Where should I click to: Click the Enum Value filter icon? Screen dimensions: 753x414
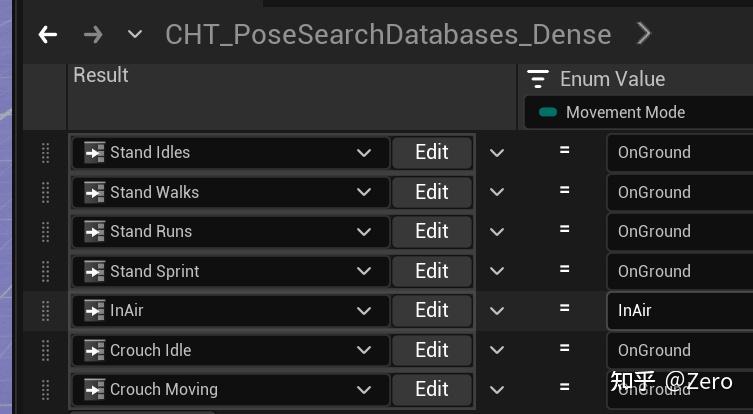point(538,79)
